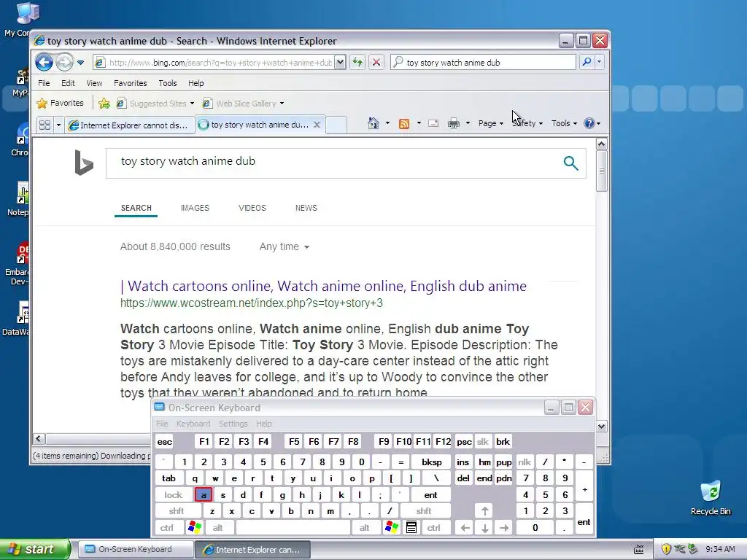Open the 'Watch cartoons online' result link
The width and height of the screenshot is (747, 560).
(323, 286)
